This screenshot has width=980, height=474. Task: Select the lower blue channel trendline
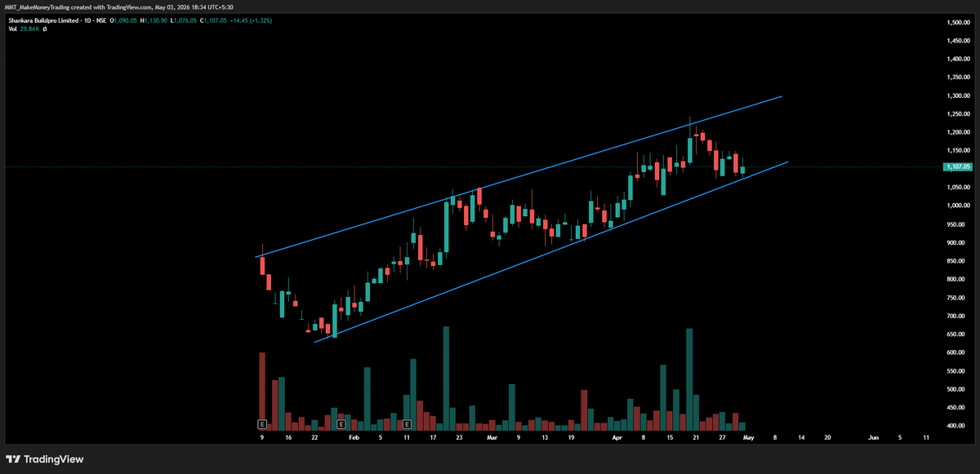point(551,251)
